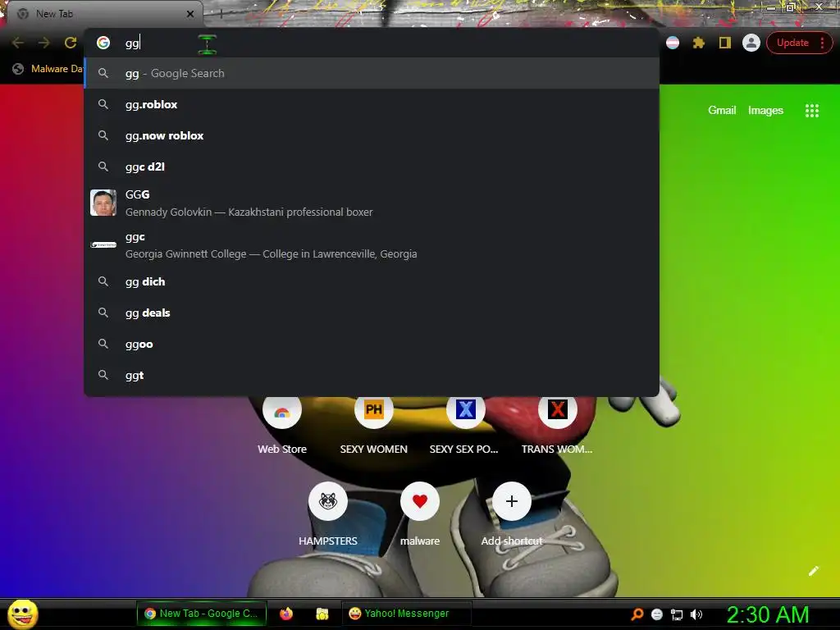Choose the 'gg deals' suggestion

tap(372, 313)
